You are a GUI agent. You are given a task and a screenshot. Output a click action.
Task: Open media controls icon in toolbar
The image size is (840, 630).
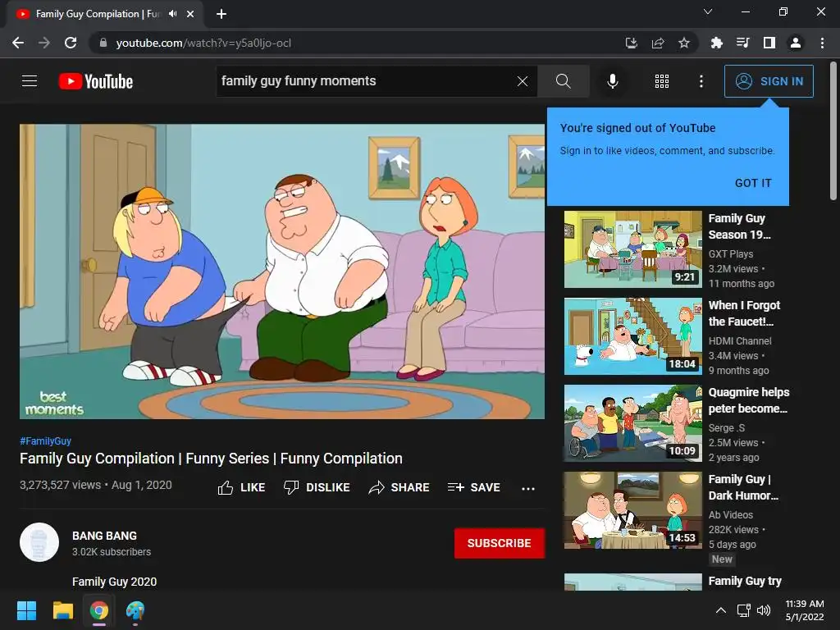tap(742, 43)
